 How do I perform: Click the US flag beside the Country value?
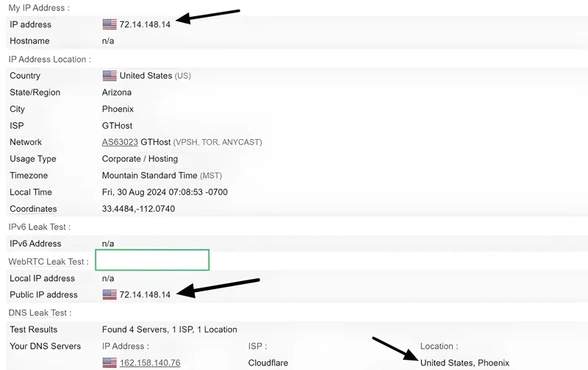click(110, 76)
